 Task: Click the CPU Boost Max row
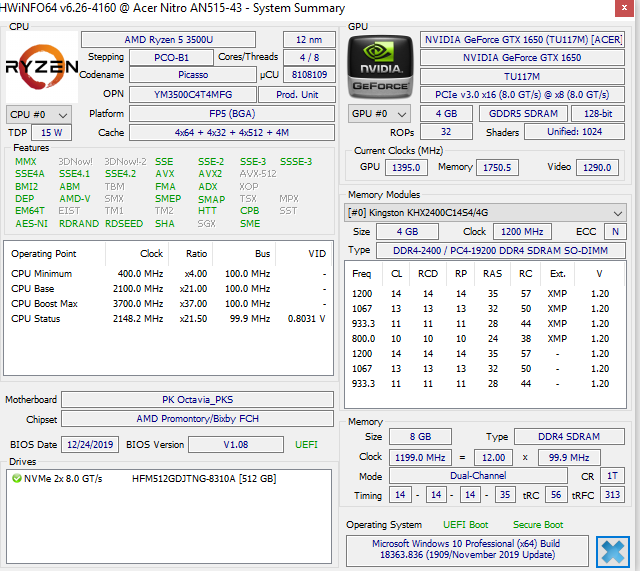168,304
